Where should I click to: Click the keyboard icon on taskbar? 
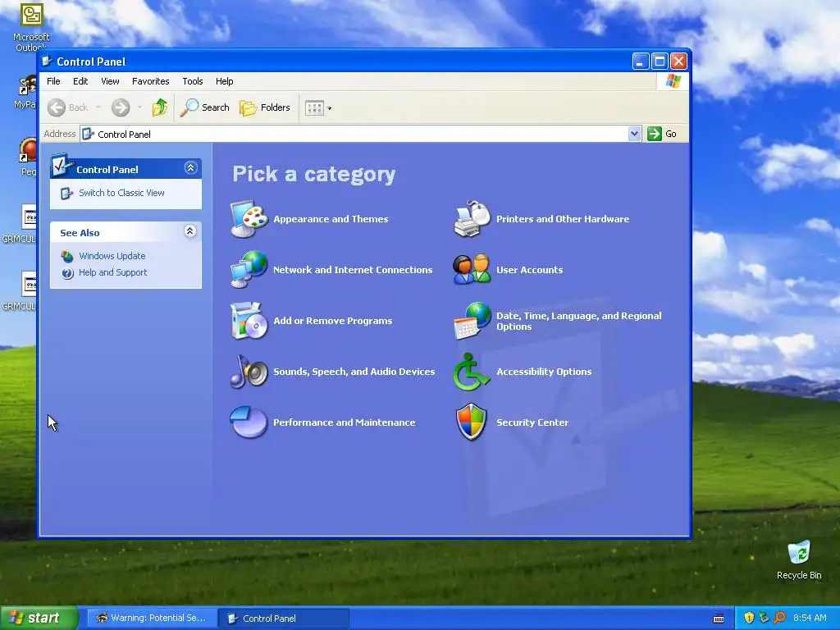tap(719, 619)
